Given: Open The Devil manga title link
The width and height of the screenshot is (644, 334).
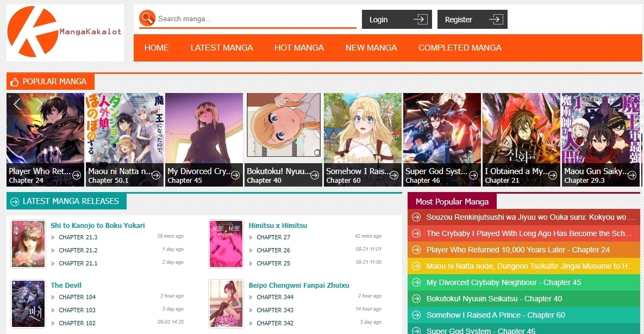Looking at the screenshot, I should click(66, 286).
